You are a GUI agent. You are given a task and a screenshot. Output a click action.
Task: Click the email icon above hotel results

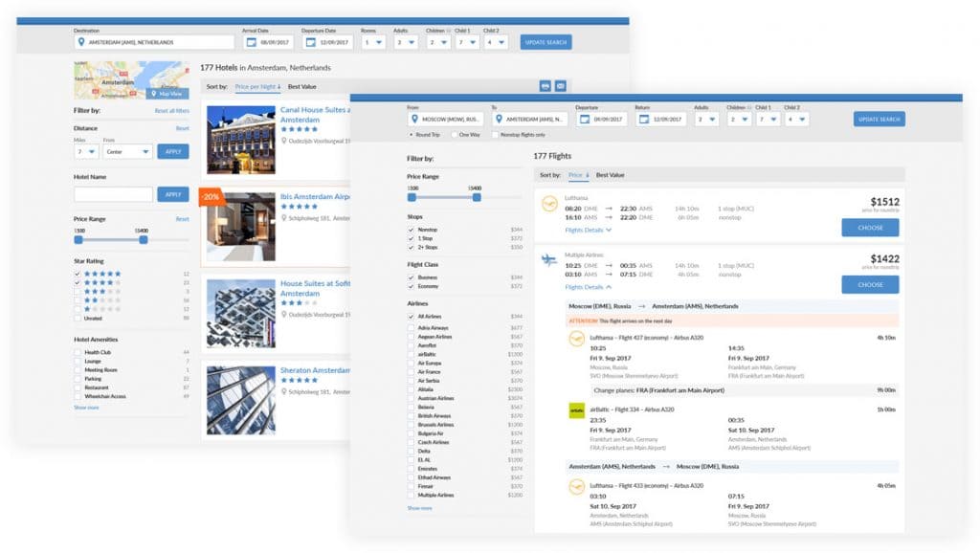click(561, 85)
